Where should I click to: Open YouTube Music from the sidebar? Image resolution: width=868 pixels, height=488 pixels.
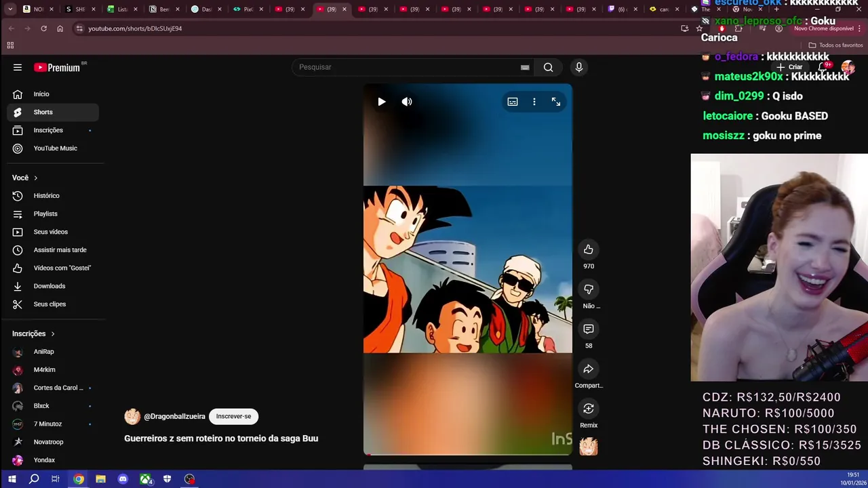click(53, 148)
